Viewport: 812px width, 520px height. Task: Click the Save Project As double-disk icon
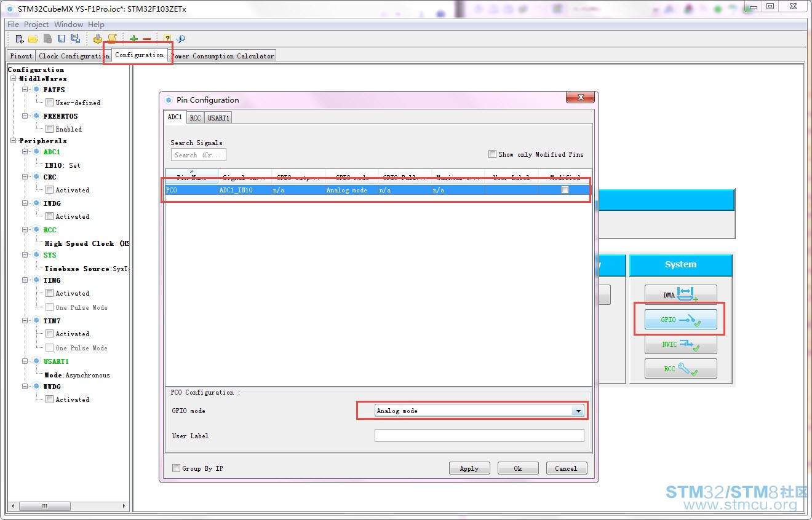(75, 39)
